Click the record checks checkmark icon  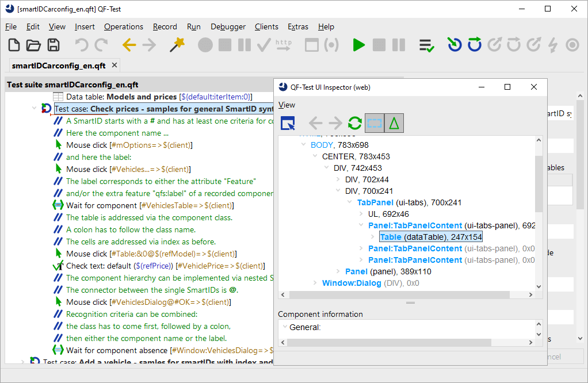point(264,45)
